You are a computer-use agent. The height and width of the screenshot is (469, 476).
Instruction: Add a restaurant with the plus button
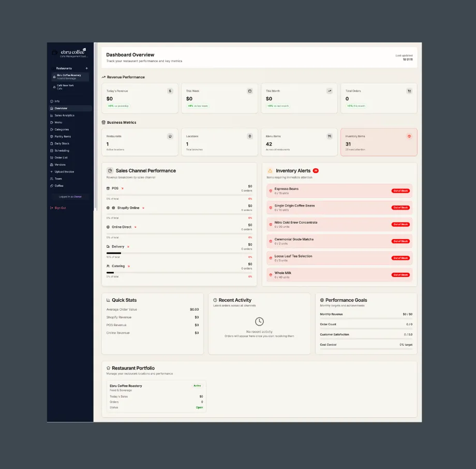86,68
